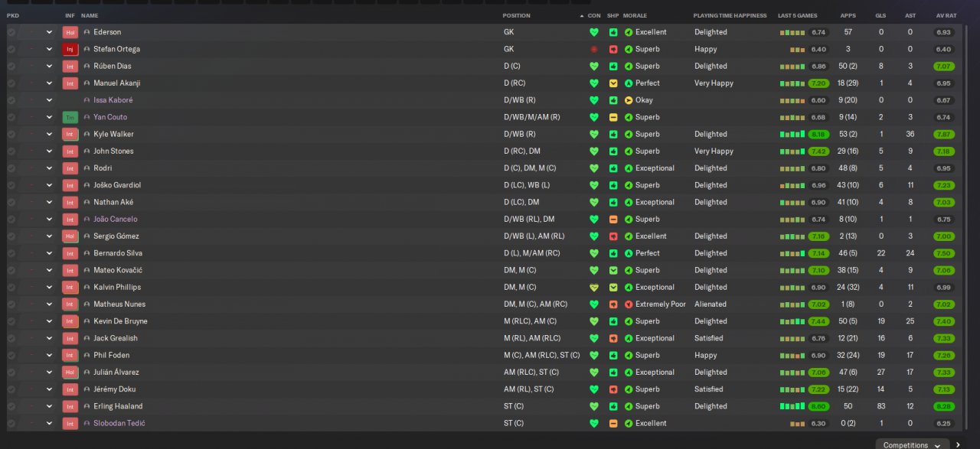Click Kyle Walker's 36 assists value
Viewport: 980px width, 449px height.
pyautogui.click(x=910, y=135)
